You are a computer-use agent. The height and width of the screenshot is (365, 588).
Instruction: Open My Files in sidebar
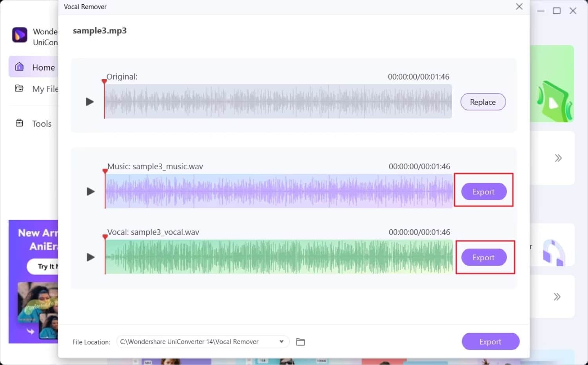coord(36,89)
